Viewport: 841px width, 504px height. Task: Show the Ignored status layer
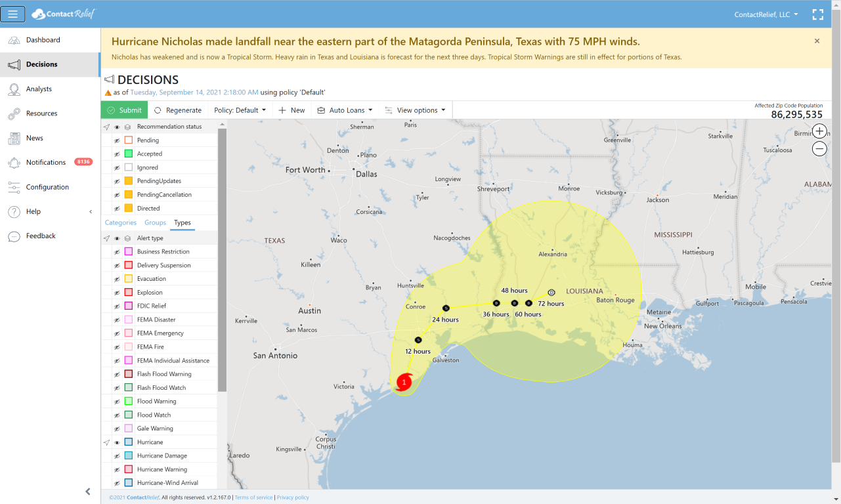pos(117,167)
